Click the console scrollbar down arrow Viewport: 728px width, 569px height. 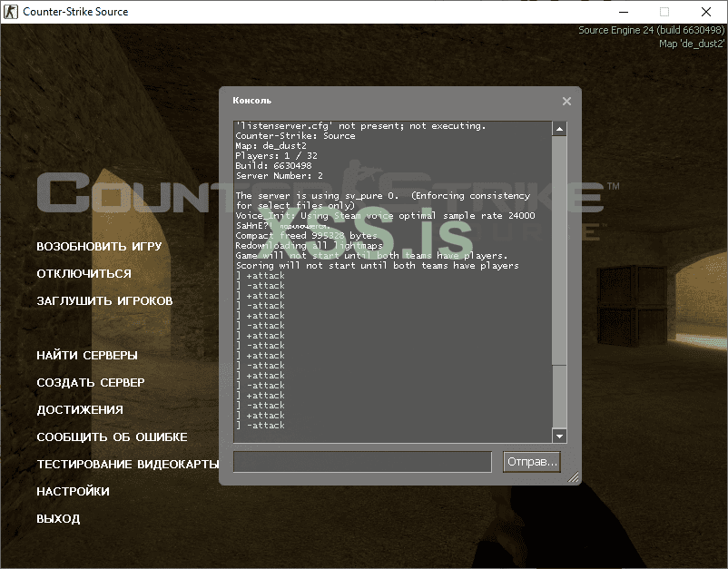559,436
